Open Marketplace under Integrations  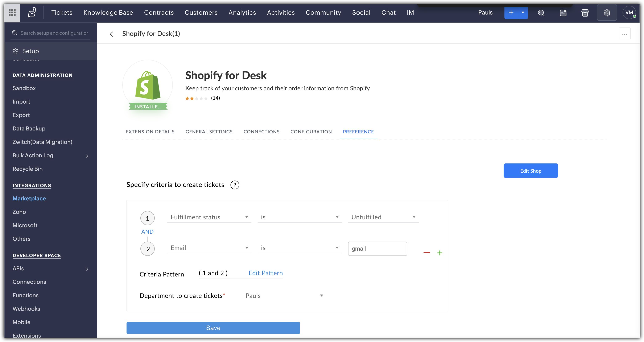[x=29, y=198]
